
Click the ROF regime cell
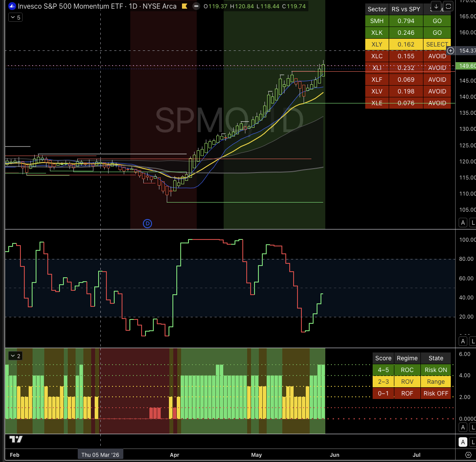coord(407,393)
